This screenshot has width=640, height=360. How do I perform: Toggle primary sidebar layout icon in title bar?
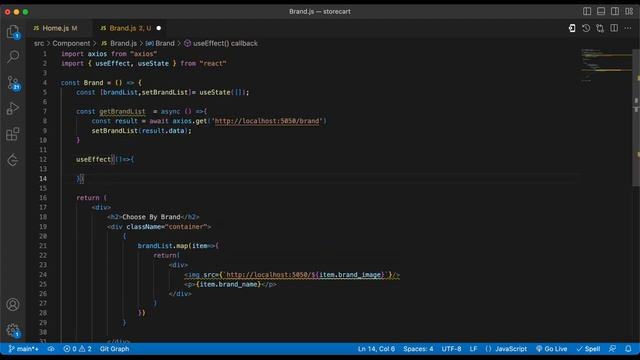click(587, 11)
